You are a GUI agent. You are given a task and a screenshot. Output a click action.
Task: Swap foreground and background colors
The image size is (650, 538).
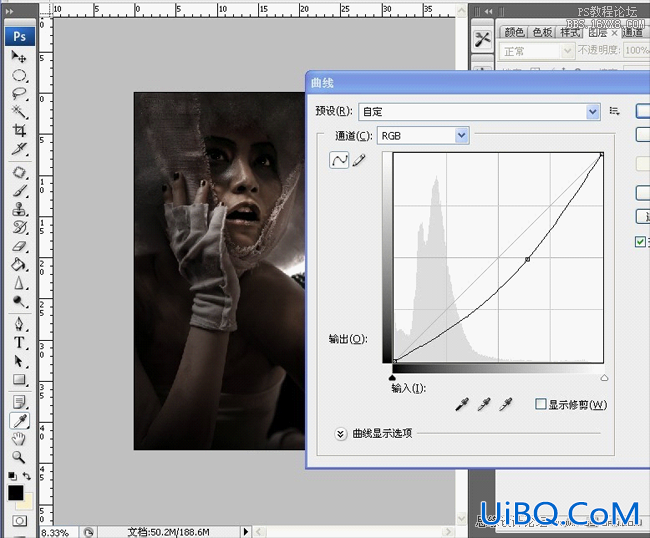(x=27, y=476)
